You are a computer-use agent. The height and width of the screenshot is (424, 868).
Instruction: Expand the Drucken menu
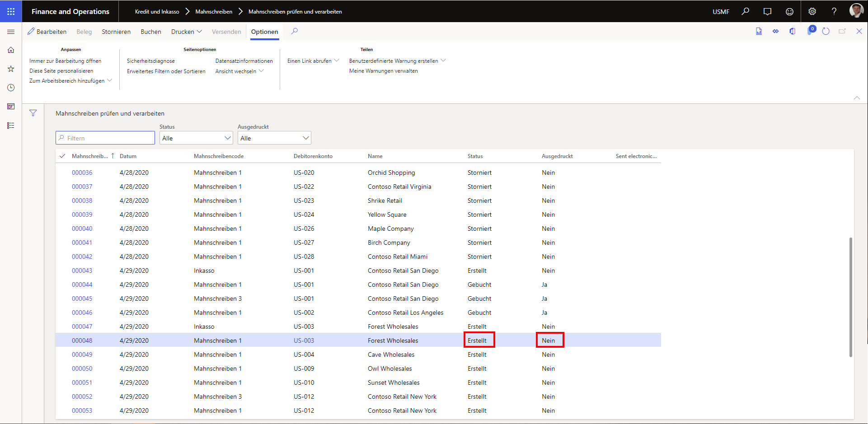[x=186, y=32]
